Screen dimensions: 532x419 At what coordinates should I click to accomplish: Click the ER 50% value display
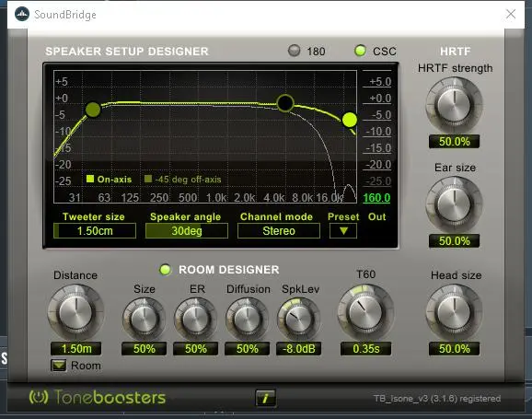point(195,349)
